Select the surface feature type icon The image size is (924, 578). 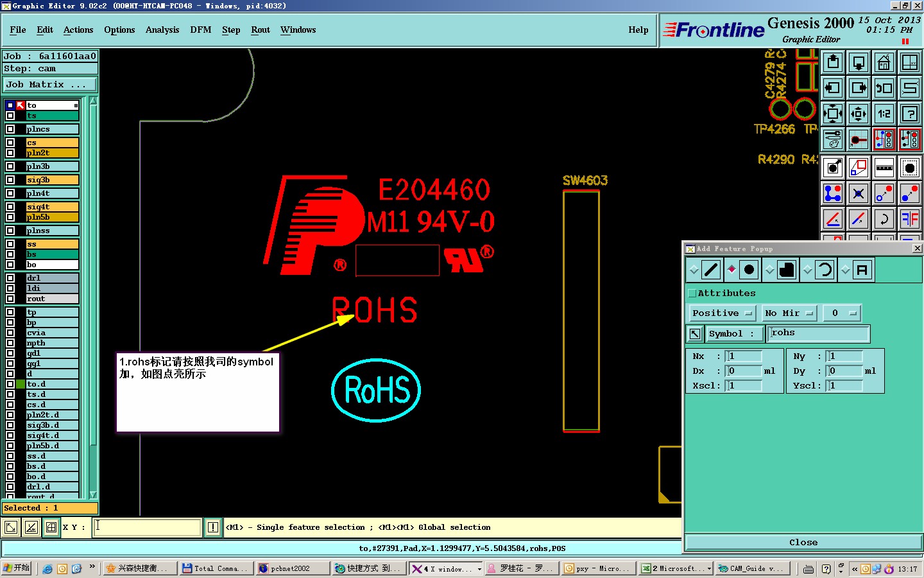(x=787, y=270)
